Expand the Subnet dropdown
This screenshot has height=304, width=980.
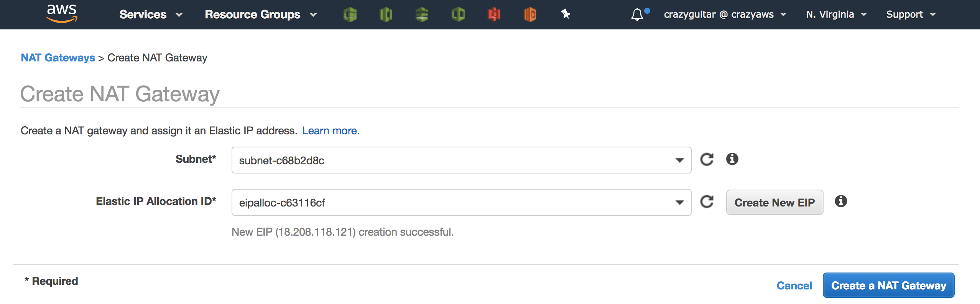click(679, 160)
